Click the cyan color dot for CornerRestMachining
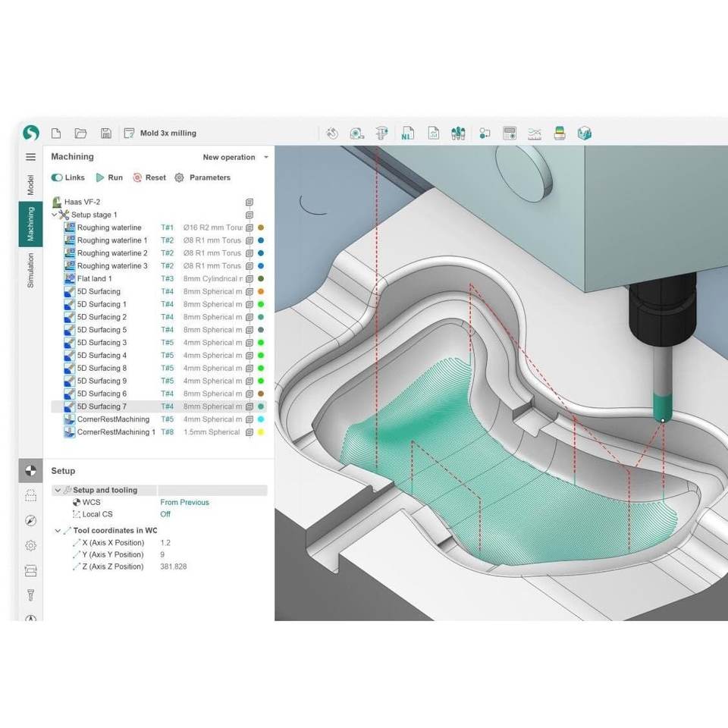 (x=261, y=419)
